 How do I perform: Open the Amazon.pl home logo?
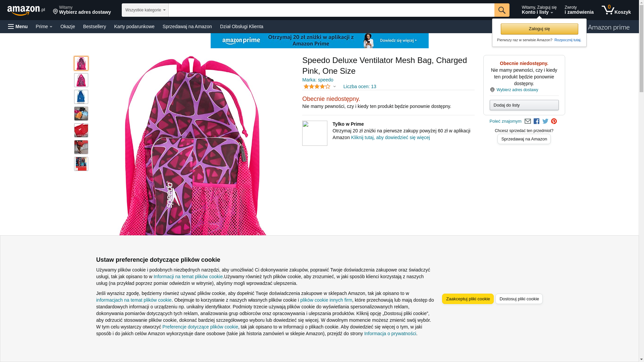26,10
